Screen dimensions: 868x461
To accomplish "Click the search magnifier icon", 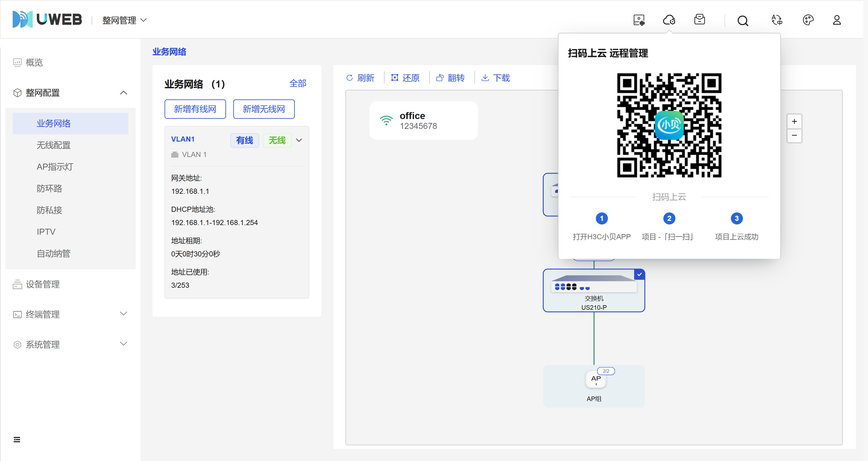I will point(743,20).
